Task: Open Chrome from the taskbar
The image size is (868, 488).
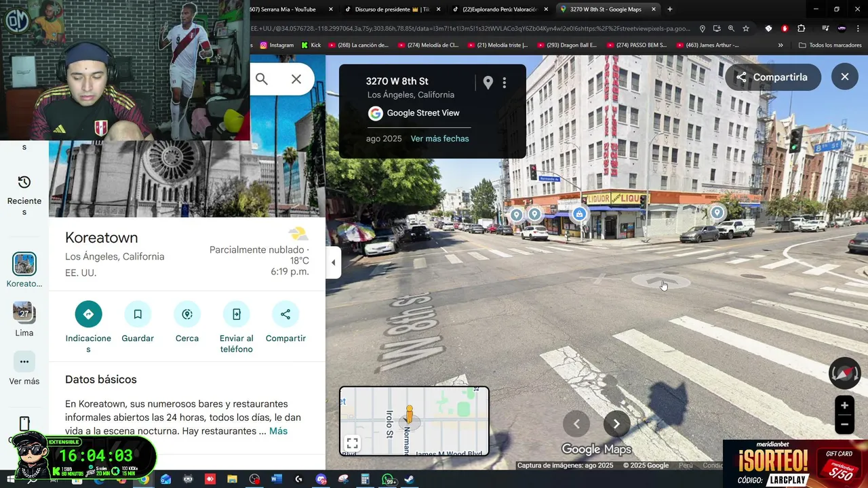Action: pos(144,479)
